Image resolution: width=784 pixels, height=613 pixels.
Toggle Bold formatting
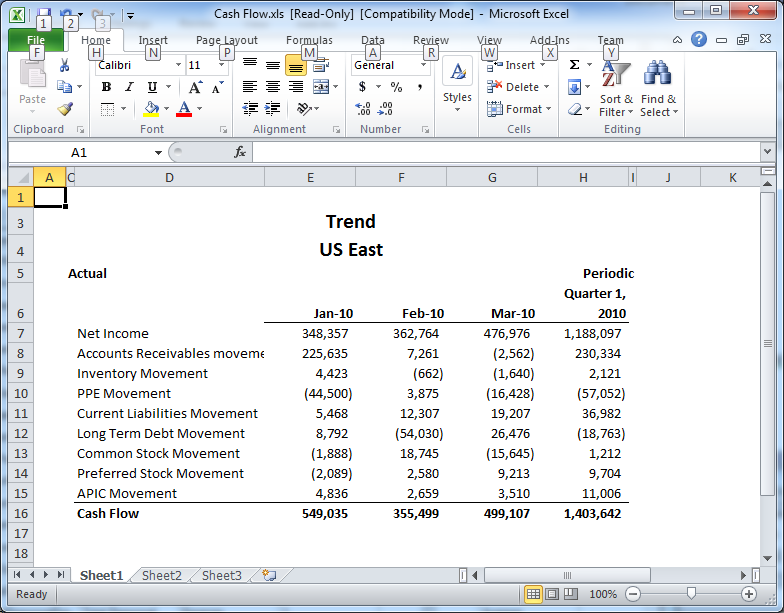tap(106, 87)
